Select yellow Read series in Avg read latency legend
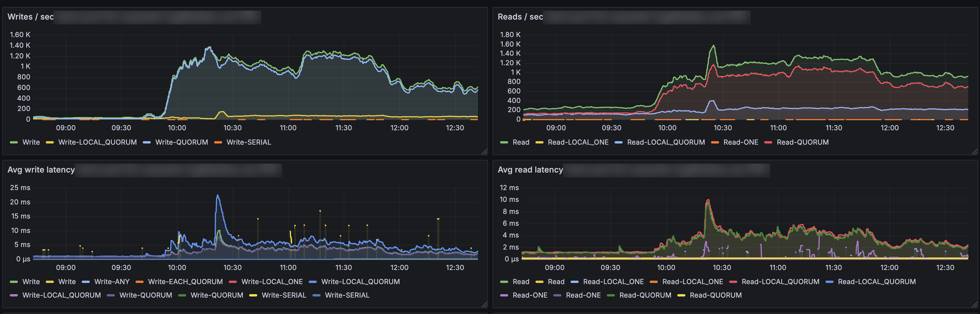 coord(556,282)
